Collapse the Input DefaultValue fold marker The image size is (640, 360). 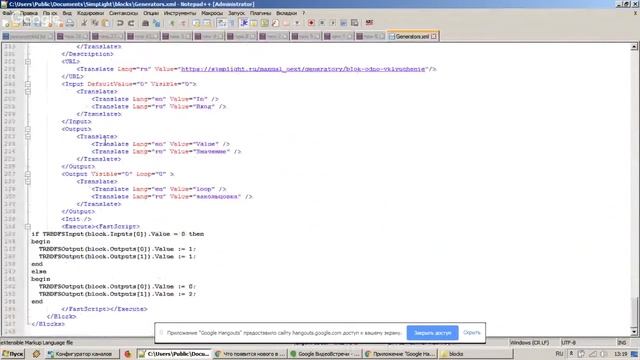[28, 84]
